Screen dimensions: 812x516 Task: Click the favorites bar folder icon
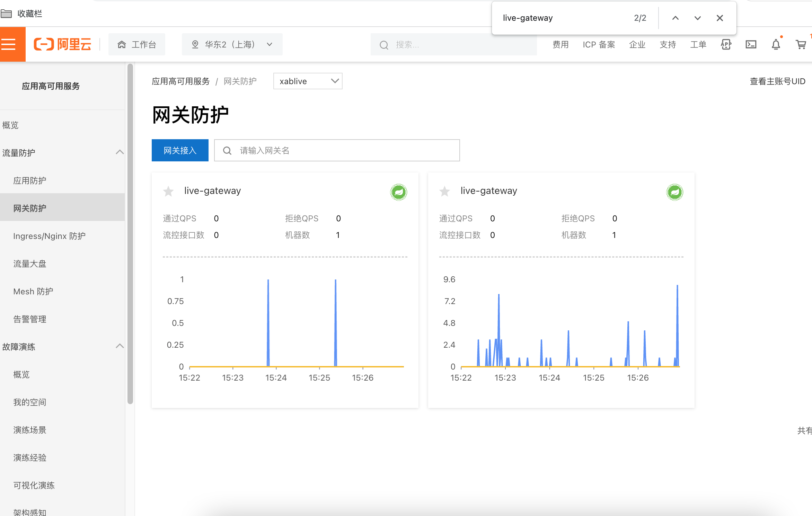click(x=6, y=14)
